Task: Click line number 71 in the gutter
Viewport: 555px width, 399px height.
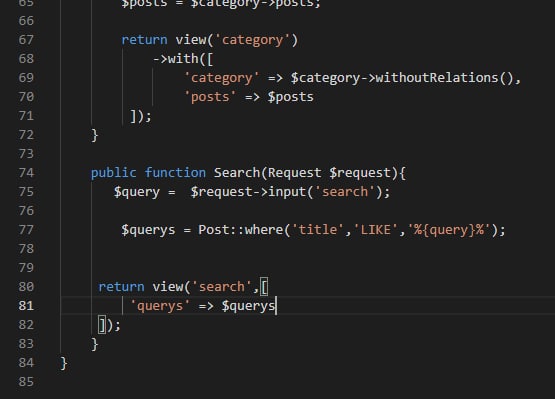Action: pos(26,116)
